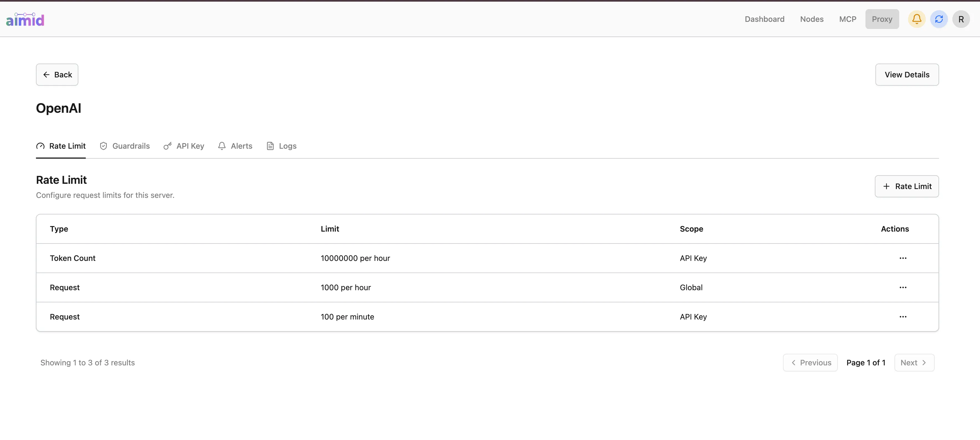Open actions menu for 1000 per hour row
980x440 pixels.
tap(903, 287)
